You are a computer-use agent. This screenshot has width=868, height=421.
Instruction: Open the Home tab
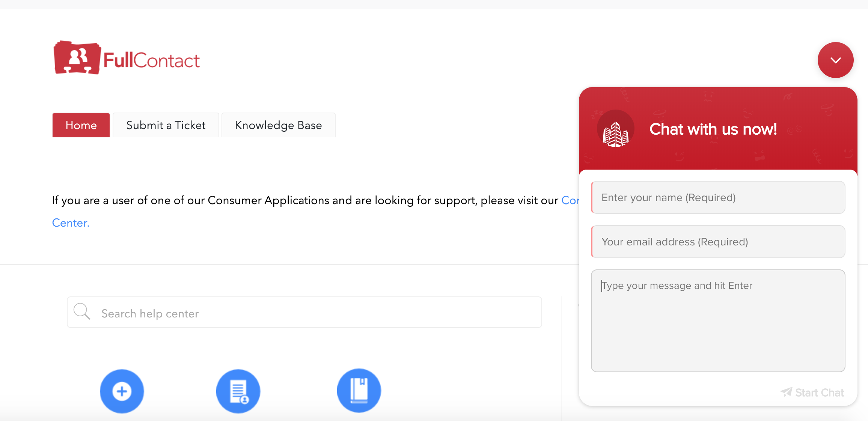pyautogui.click(x=81, y=125)
